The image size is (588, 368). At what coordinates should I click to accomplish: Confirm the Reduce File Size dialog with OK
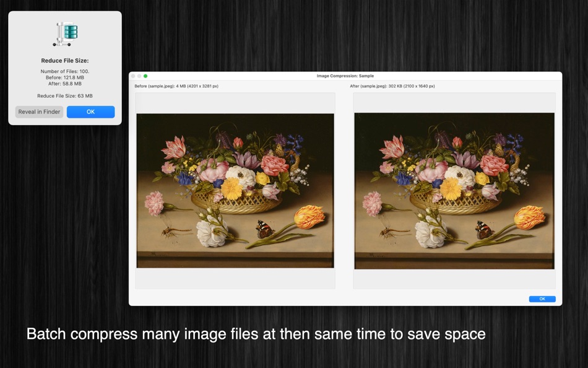pos(91,112)
